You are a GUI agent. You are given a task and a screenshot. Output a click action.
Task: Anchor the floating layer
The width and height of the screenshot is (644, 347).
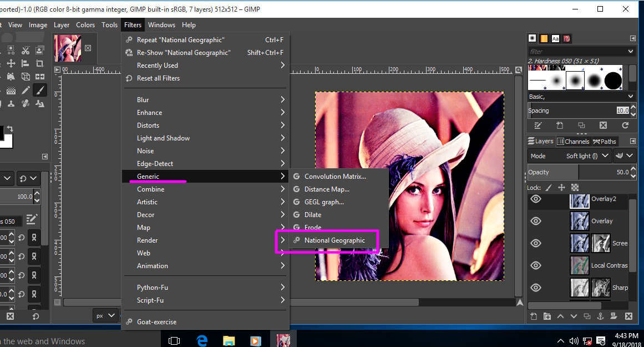(600, 316)
